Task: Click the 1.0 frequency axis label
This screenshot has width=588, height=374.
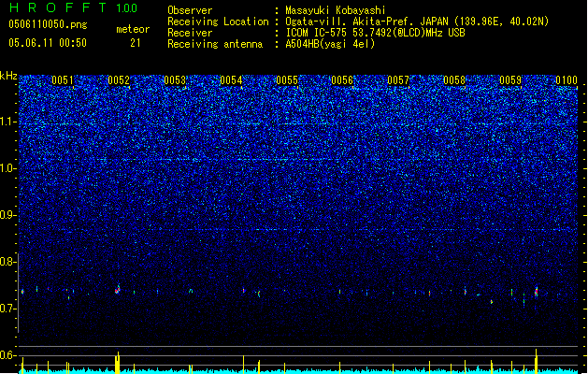Action: coord(7,168)
